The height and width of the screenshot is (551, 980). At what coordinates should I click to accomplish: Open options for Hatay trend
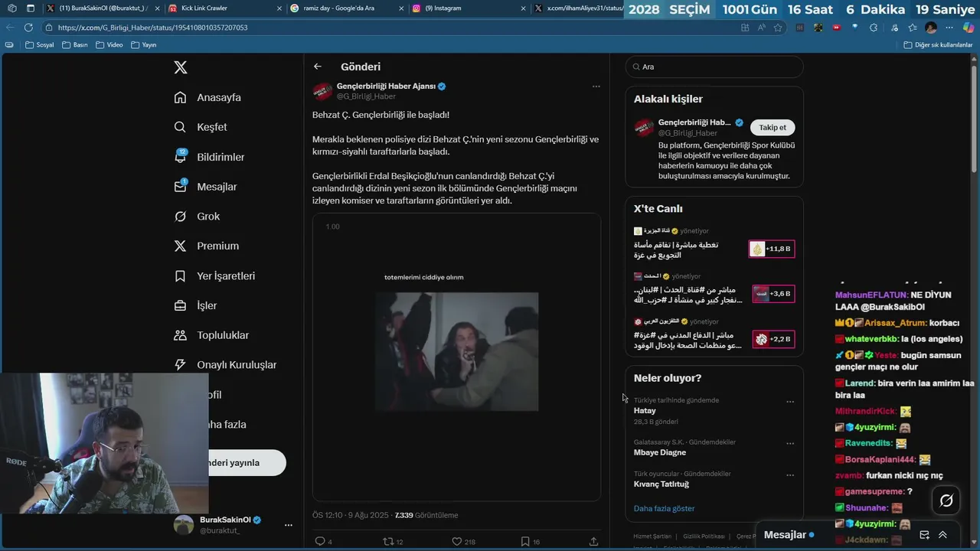tap(790, 401)
